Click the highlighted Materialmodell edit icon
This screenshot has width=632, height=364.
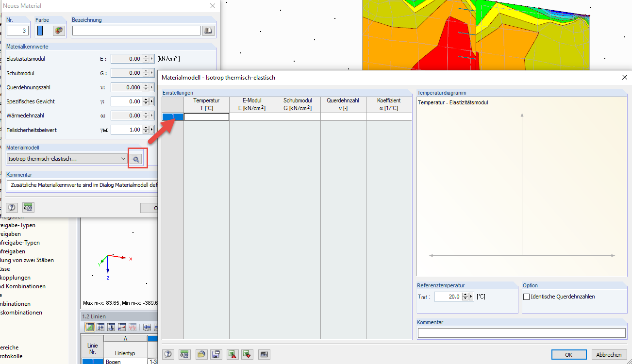(137, 158)
